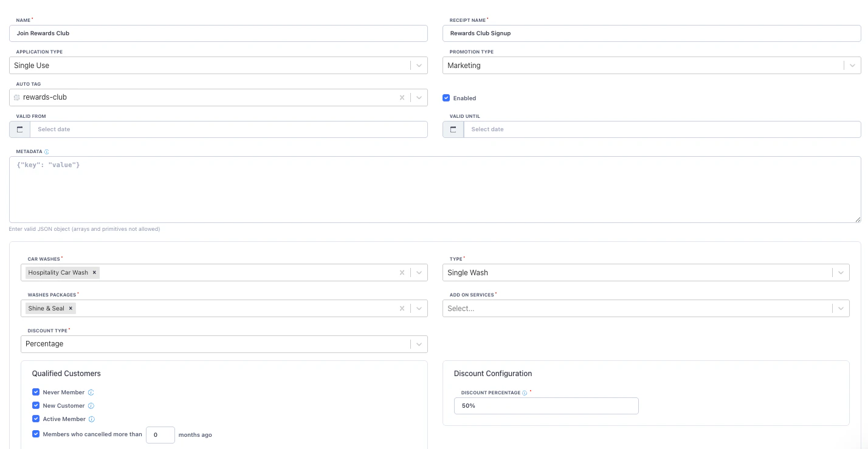Click the cancelled months number field
868x449 pixels.
coord(160,435)
